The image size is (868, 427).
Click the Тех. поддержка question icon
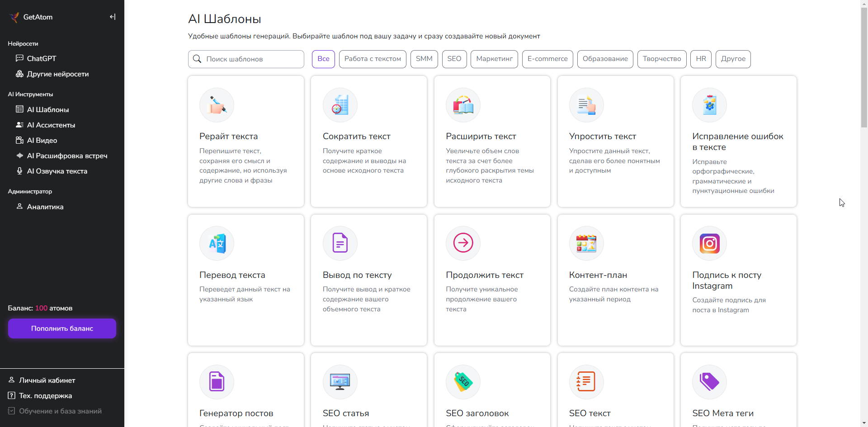(x=12, y=395)
